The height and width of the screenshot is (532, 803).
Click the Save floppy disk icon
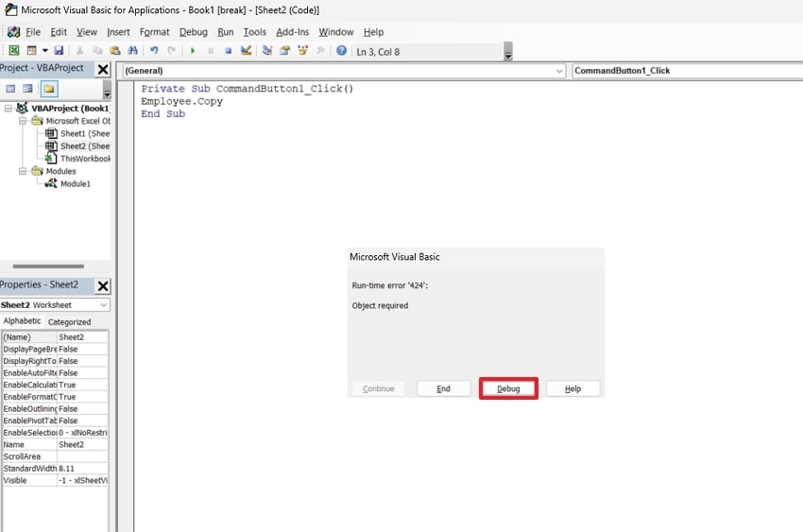59,51
